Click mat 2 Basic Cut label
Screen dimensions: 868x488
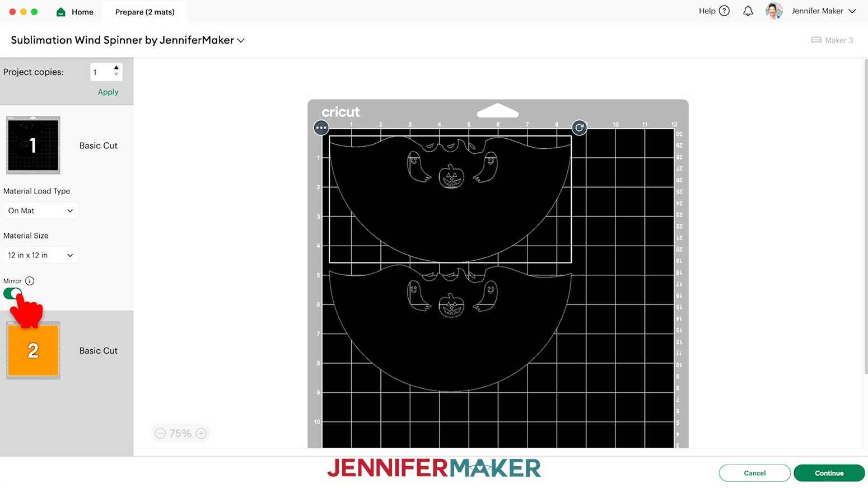click(98, 351)
